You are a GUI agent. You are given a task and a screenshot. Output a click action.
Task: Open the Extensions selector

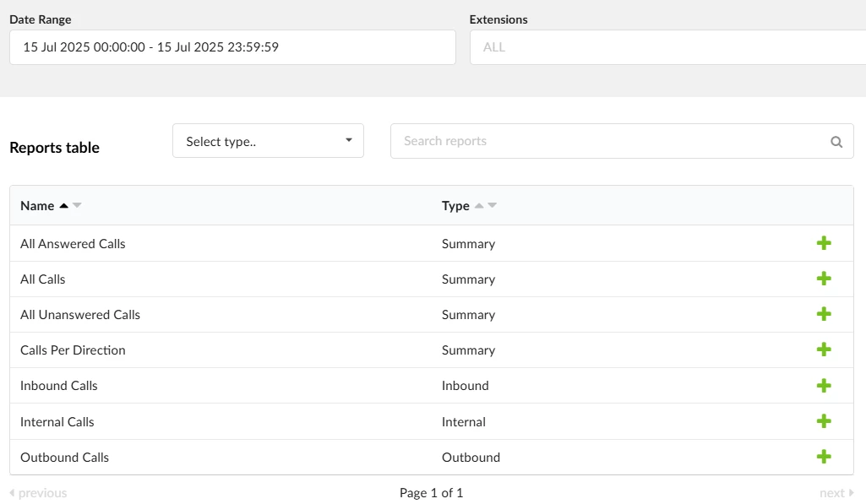[667, 47]
